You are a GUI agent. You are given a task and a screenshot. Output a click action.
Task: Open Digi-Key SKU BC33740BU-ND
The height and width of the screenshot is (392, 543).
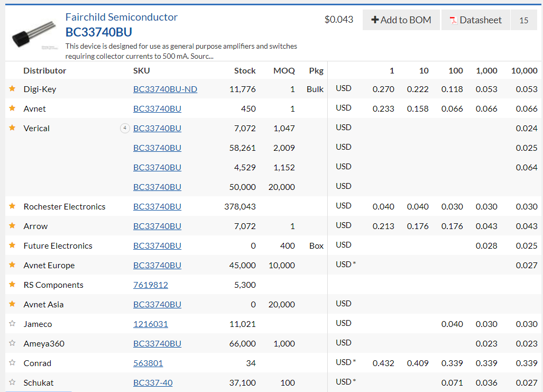pos(165,89)
